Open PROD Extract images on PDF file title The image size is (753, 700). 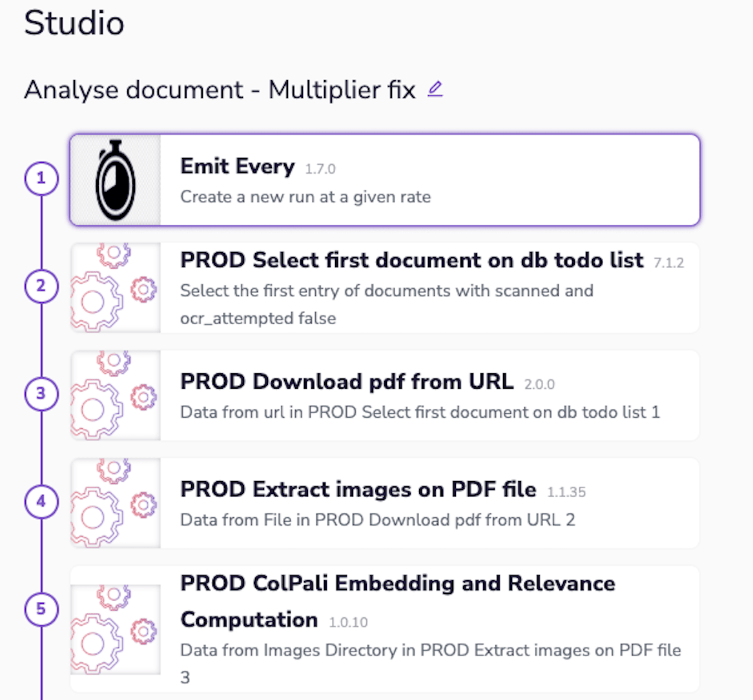(358, 489)
